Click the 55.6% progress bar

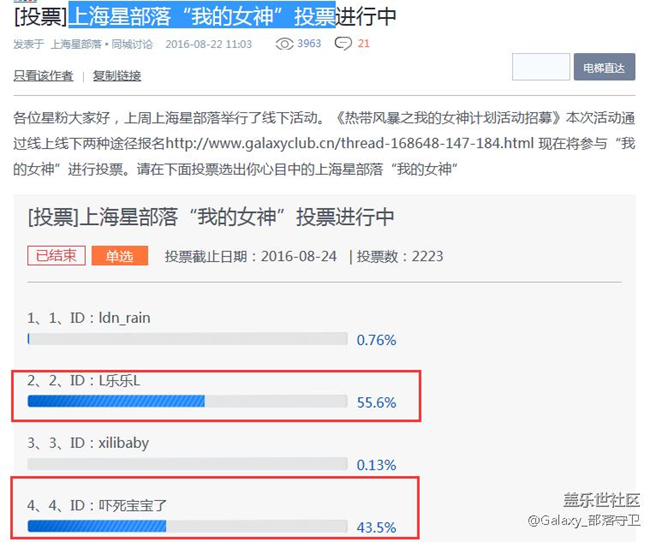[187, 401]
